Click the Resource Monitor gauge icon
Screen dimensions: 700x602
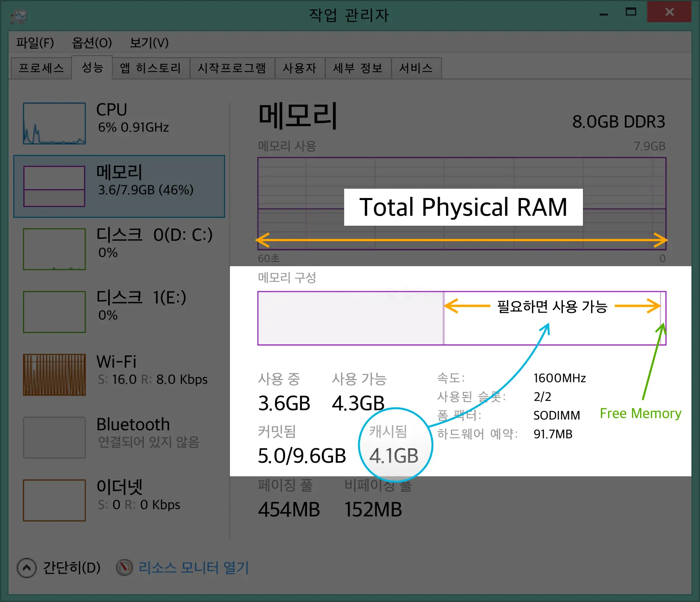pos(124,567)
